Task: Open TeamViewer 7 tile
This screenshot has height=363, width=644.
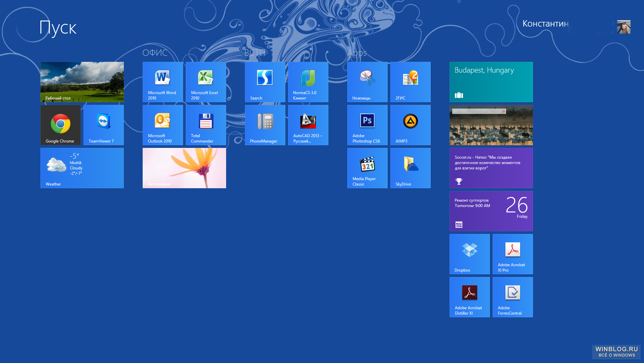Action: tap(104, 125)
